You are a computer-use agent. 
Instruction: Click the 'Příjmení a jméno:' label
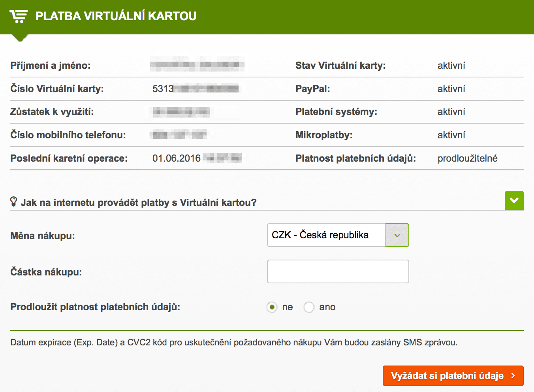51,66
